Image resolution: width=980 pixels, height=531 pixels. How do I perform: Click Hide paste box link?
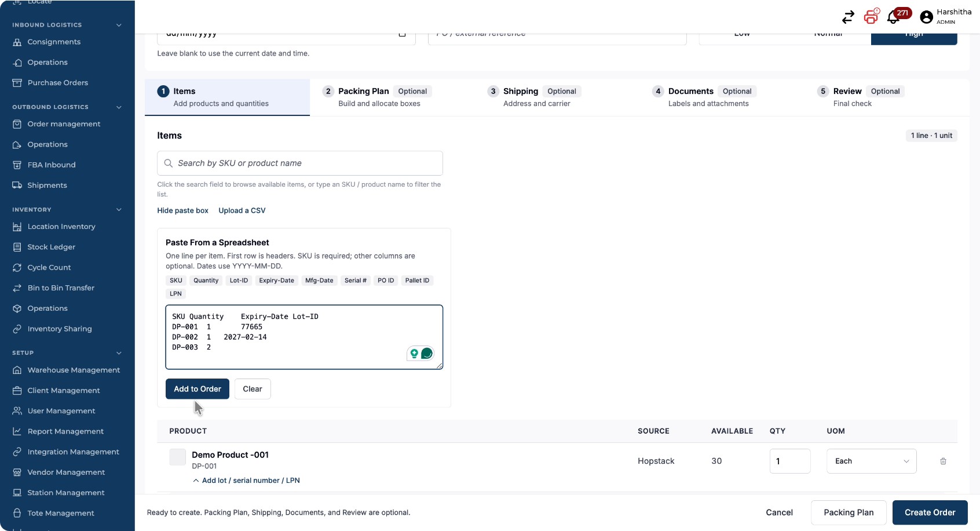(182, 210)
